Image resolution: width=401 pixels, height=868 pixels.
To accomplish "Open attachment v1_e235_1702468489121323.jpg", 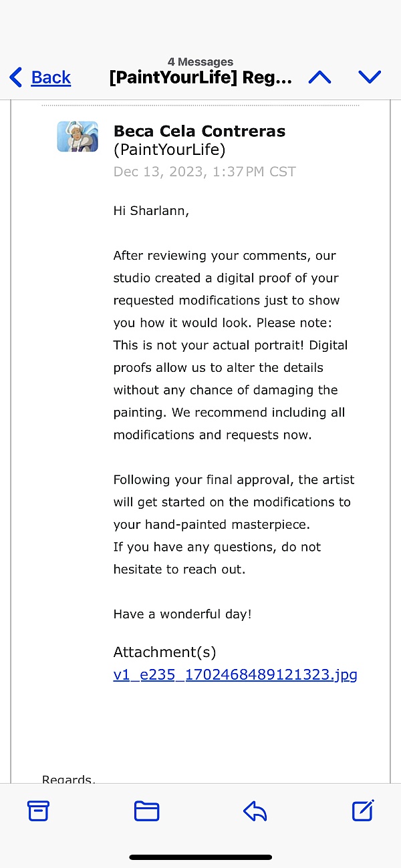I will 235,674.
